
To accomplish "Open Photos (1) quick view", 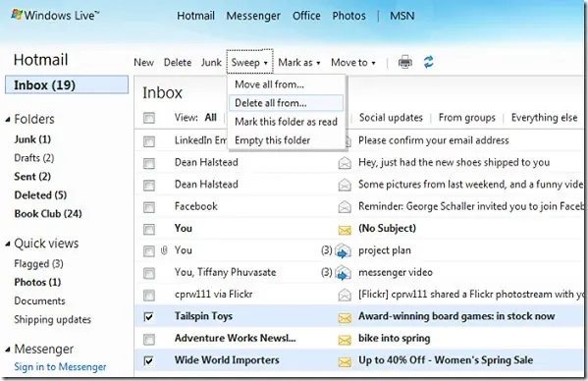I will click(37, 282).
